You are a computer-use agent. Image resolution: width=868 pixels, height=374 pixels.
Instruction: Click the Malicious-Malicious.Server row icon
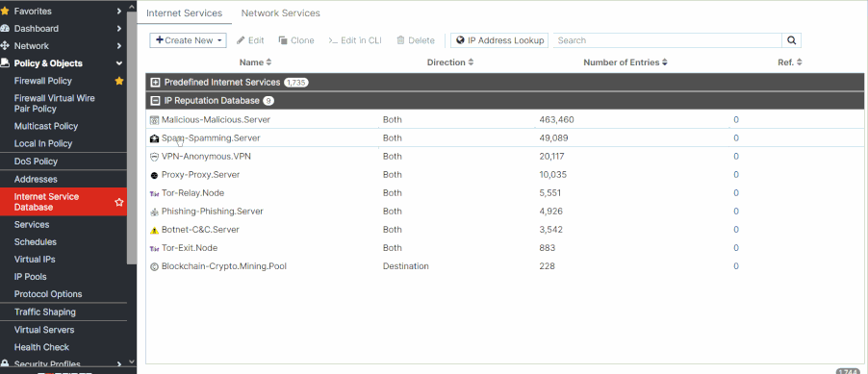pyautogui.click(x=154, y=120)
